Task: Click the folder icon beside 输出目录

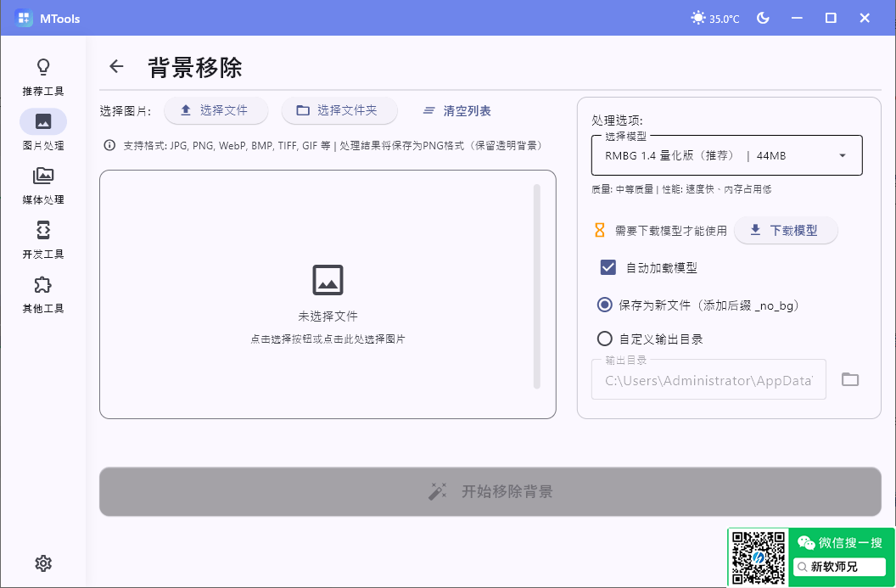Action: pos(851,379)
